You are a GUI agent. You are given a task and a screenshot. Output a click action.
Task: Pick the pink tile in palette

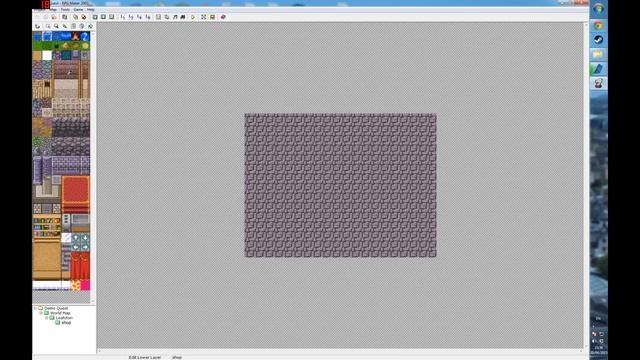coord(85,285)
